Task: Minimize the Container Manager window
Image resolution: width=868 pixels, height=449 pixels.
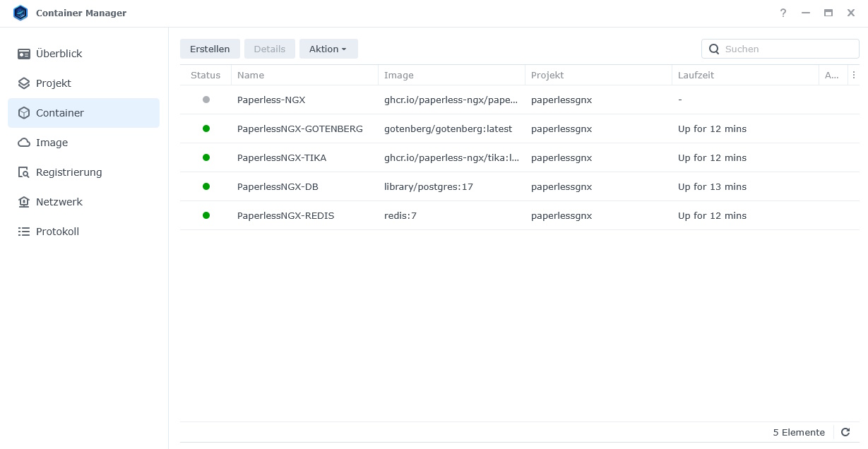Action: pyautogui.click(x=805, y=13)
